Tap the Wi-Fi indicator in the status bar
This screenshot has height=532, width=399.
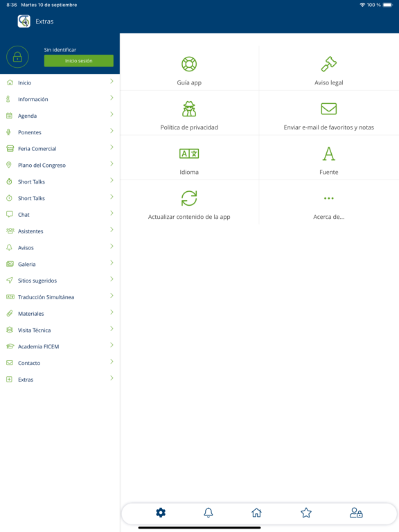click(x=362, y=5)
